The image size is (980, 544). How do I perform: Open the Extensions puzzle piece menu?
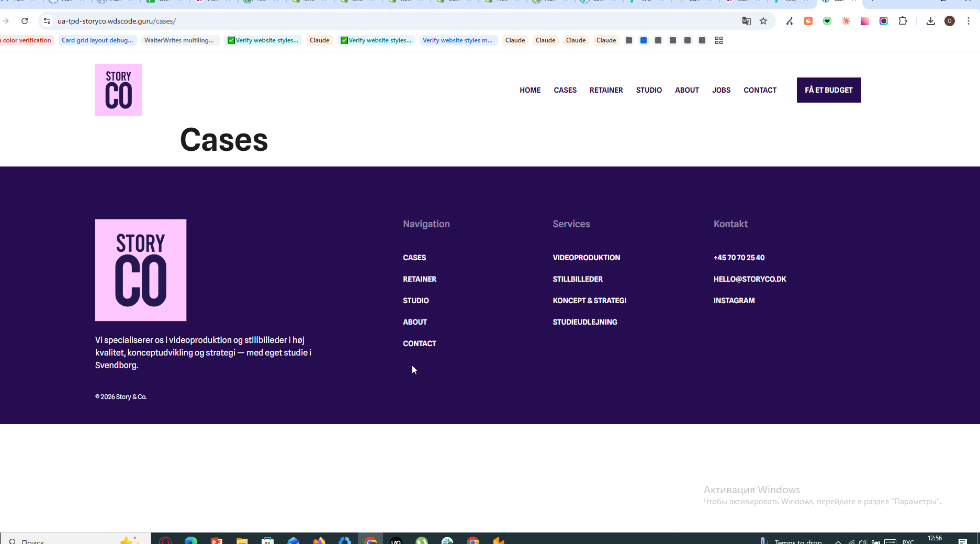tap(903, 21)
